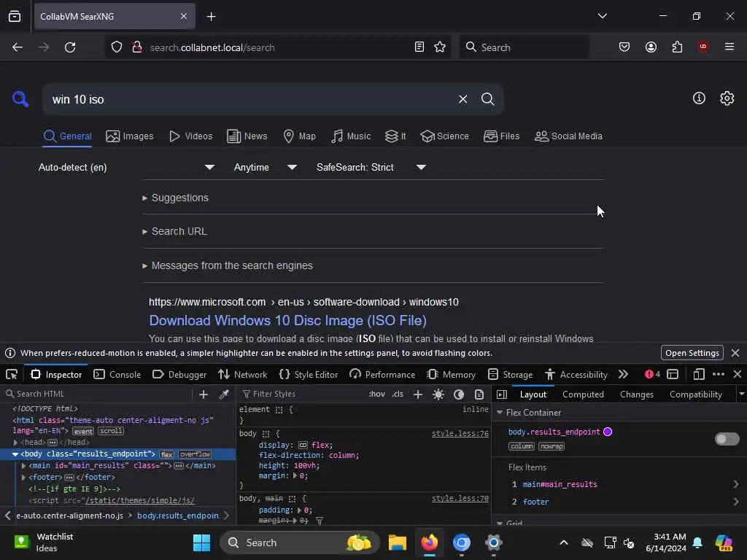Switch to the Computed sidebar tab
This screenshot has width=747, height=560.
(583, 394)
